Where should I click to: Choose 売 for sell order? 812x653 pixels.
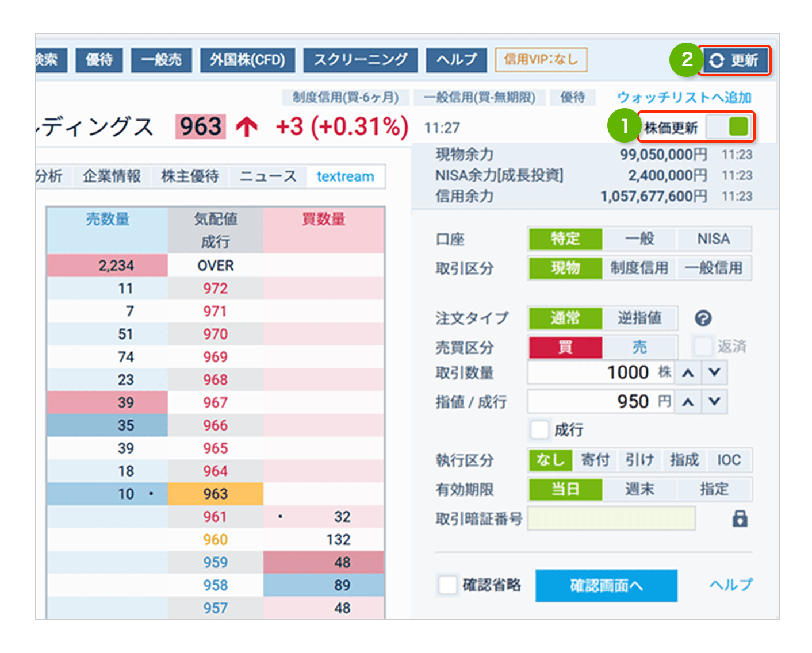[x=639, y=347]
